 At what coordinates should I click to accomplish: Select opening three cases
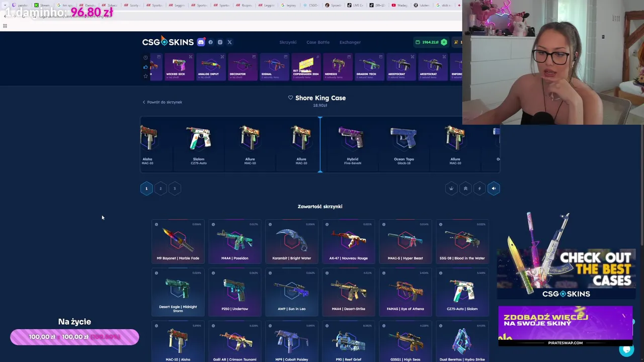[x=175, y=189]
